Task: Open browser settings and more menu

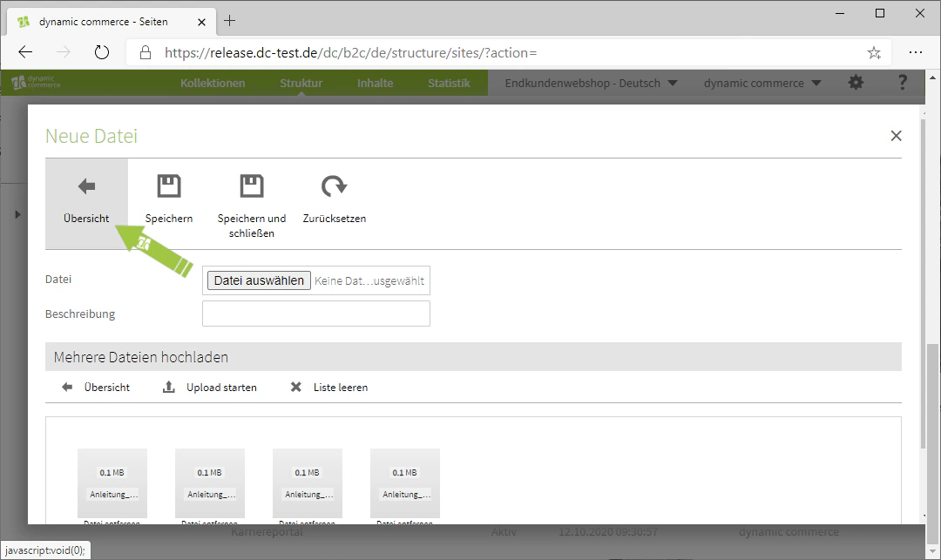Action: pos(915,53)
